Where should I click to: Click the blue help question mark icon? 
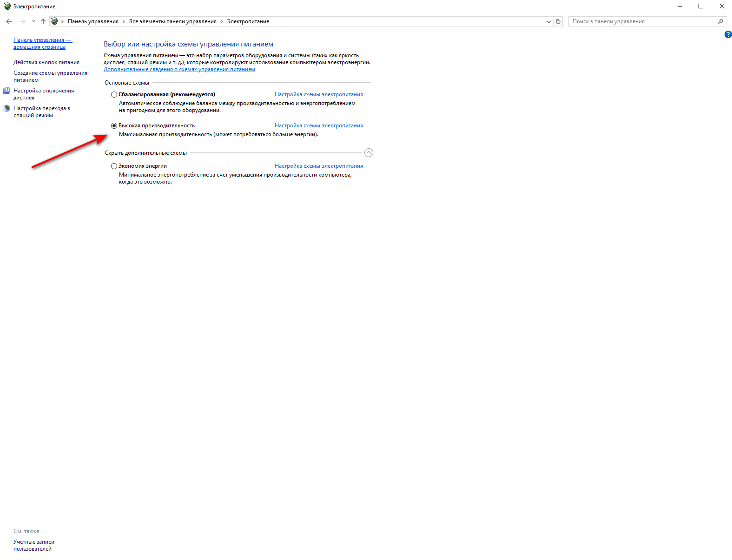coord(728,34)
